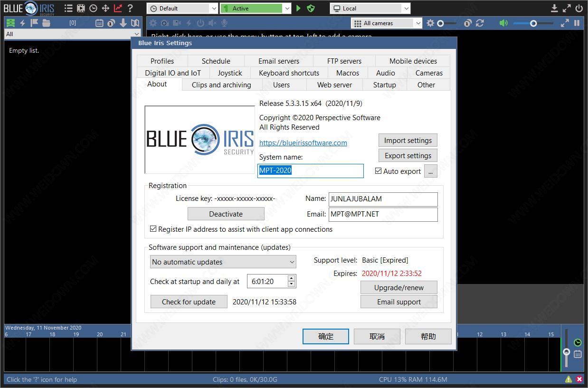Open the Email servers tab

coord(279,61)
